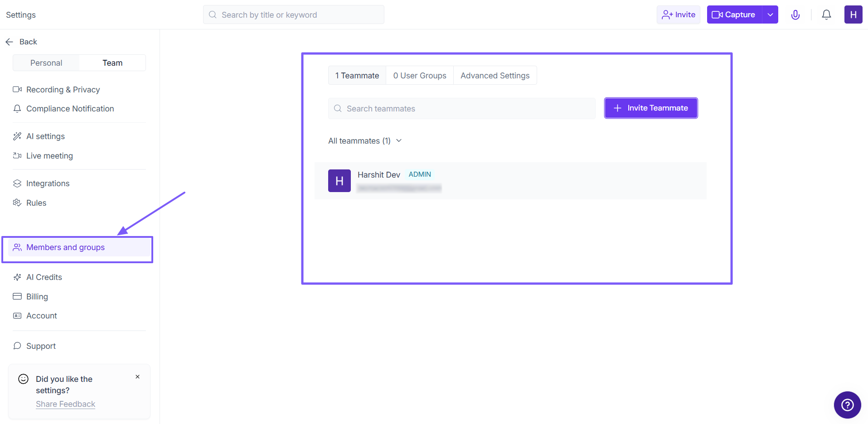This screenshot has width=868, height=424.
Task: Expand the All teammates filter dropdown
Action: [x=365, y=141]
